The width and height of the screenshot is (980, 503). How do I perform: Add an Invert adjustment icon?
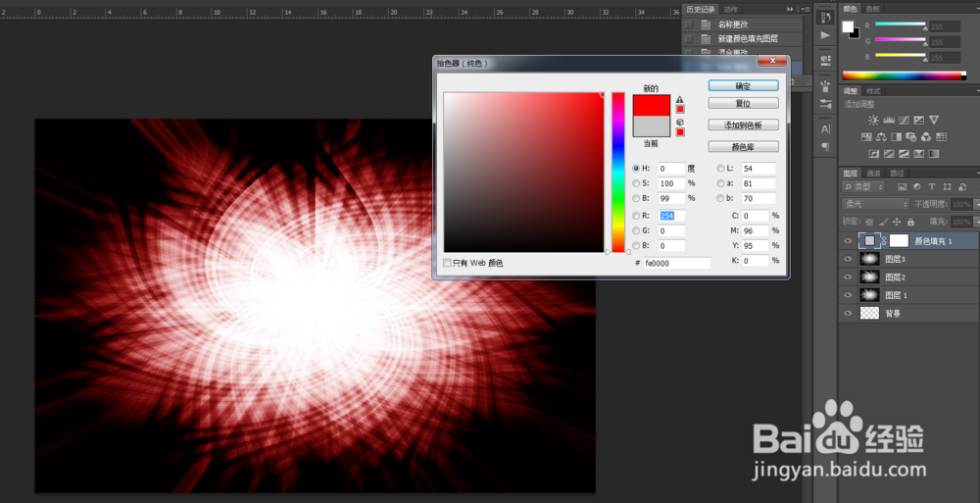pyautogui.click(x=874, y=153)
